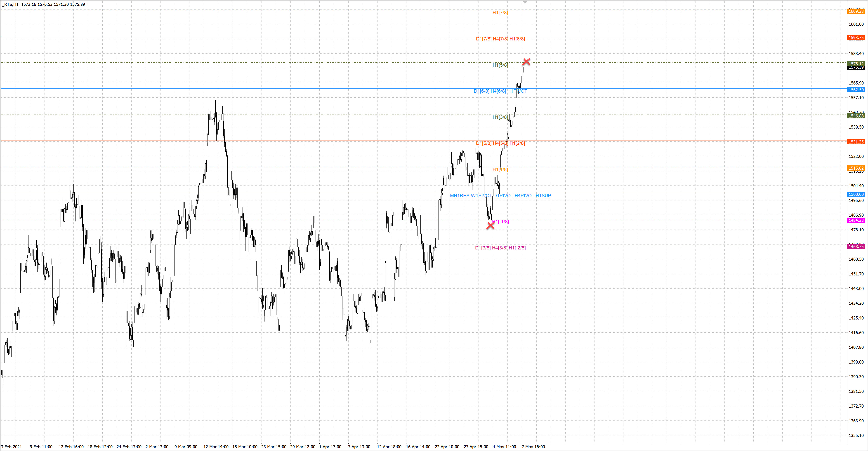This screenshot has width=868, height=451.
Task: Click the green 1546.88 price level tag
Action: pyautogui.click(x=856, y=116)
